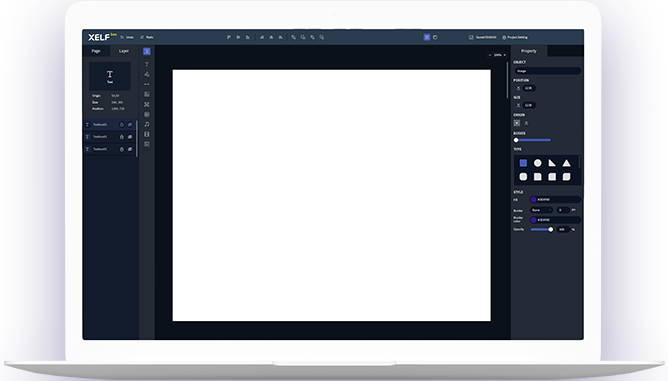Click the Undo button
The height and width of the screenshot is (381, 668).
pos(127,38)
